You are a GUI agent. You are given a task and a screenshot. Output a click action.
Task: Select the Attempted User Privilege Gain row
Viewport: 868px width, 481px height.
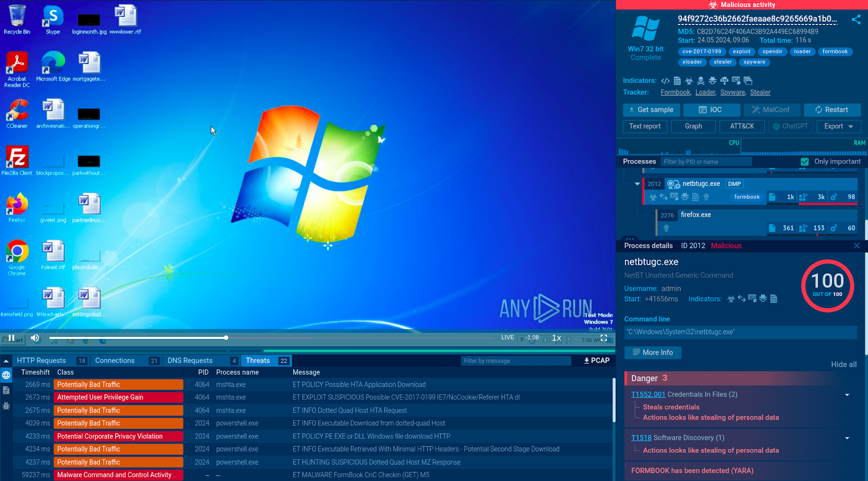pos(312,397)
